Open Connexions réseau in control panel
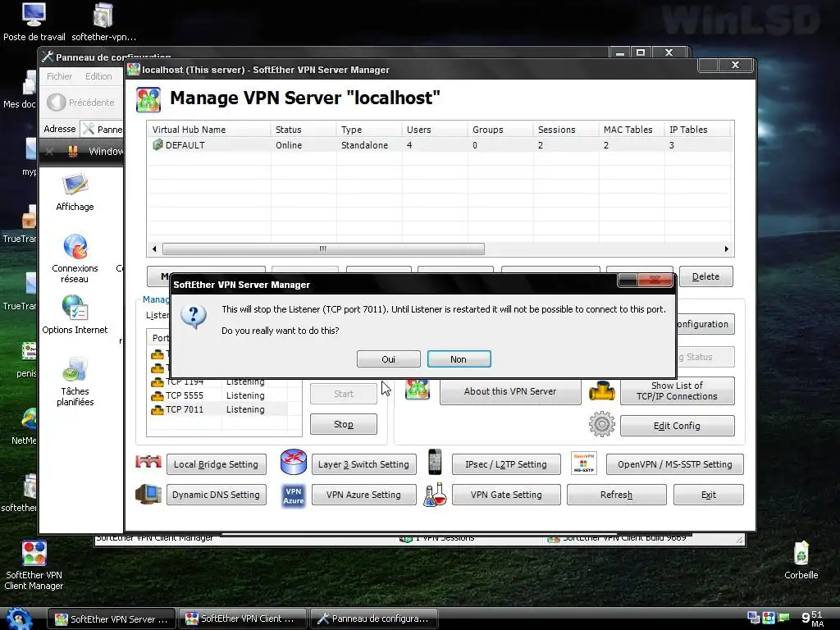Screen dimensions: 840x630 coord(75,258)
